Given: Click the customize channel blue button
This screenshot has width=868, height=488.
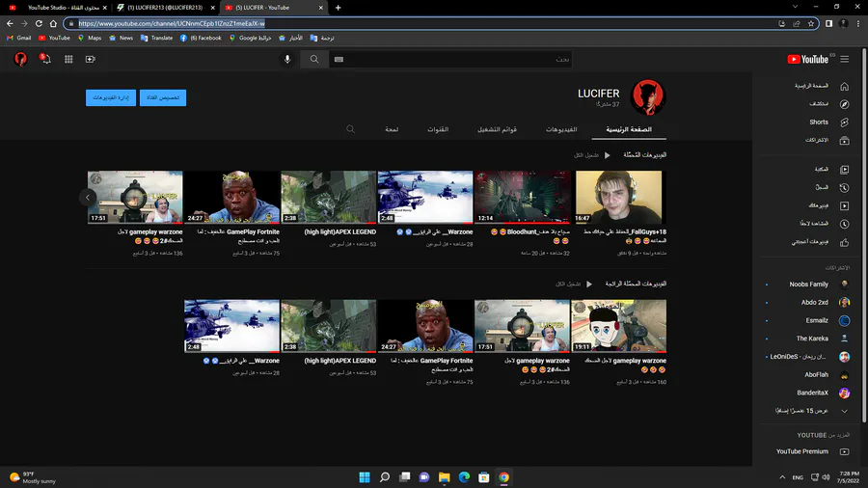Looking at the screenshot, I should tap(163, 97).
